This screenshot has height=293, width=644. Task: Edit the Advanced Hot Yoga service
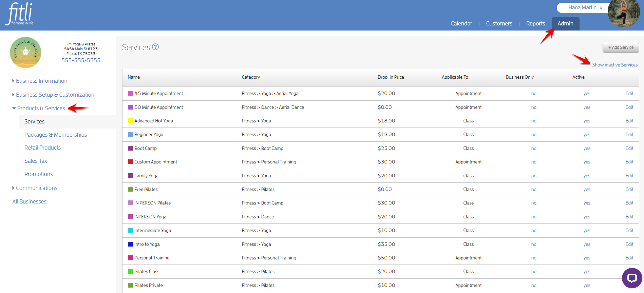pyautogui.click(x=629, y=121)
